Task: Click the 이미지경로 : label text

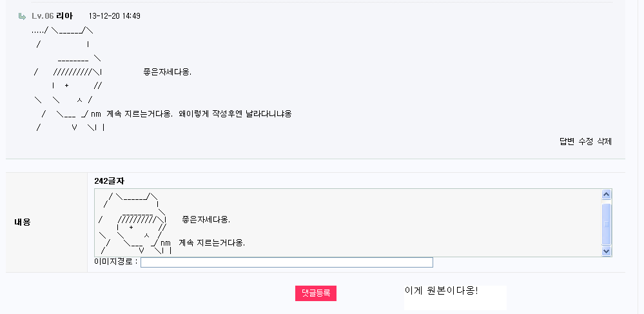Action: (x=116, y=262)
